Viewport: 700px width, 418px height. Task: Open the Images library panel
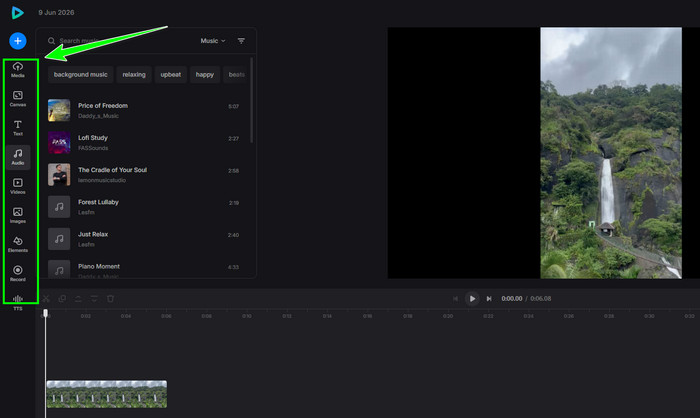(18, 215)
